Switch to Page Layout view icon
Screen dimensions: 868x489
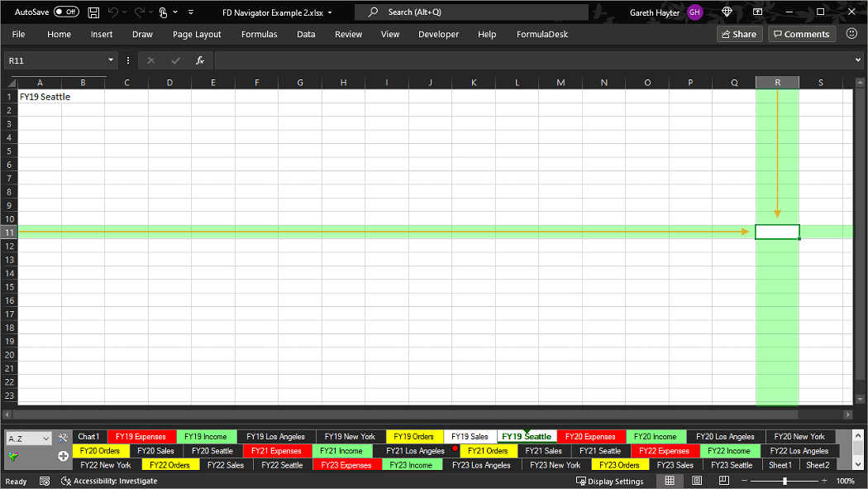696,480
